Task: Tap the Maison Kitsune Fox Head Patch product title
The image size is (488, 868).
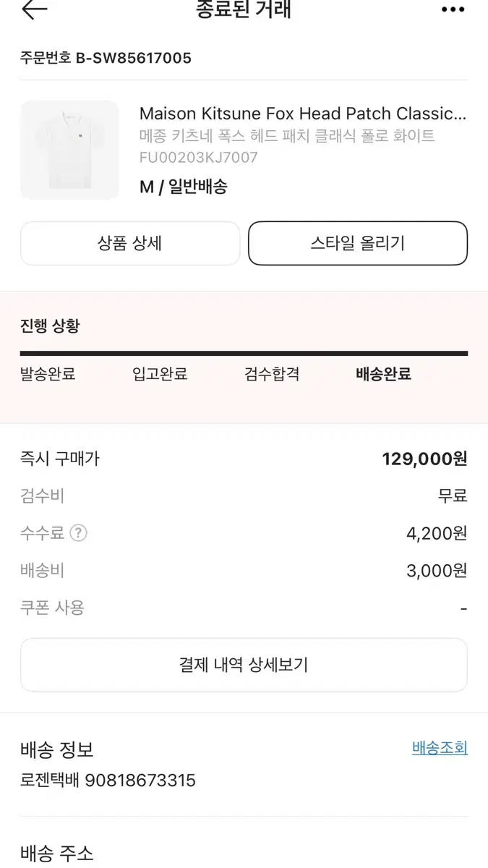Action: pos(303,114)
